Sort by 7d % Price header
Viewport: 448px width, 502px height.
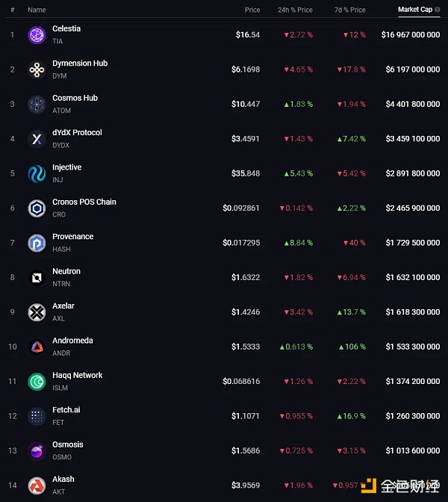coord(348,10)
